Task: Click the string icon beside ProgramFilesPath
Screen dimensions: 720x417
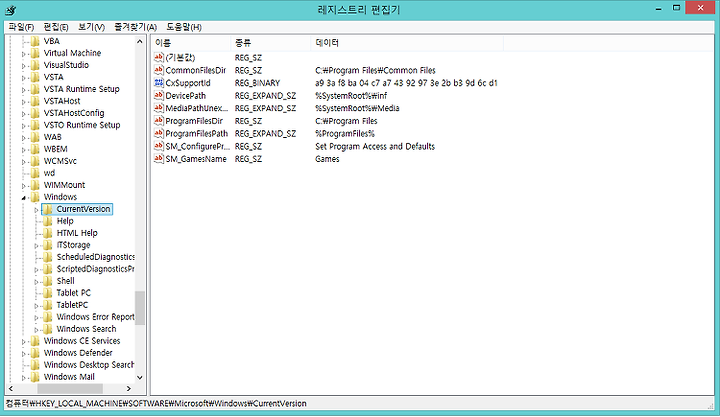Action: (x=159, y=133)
